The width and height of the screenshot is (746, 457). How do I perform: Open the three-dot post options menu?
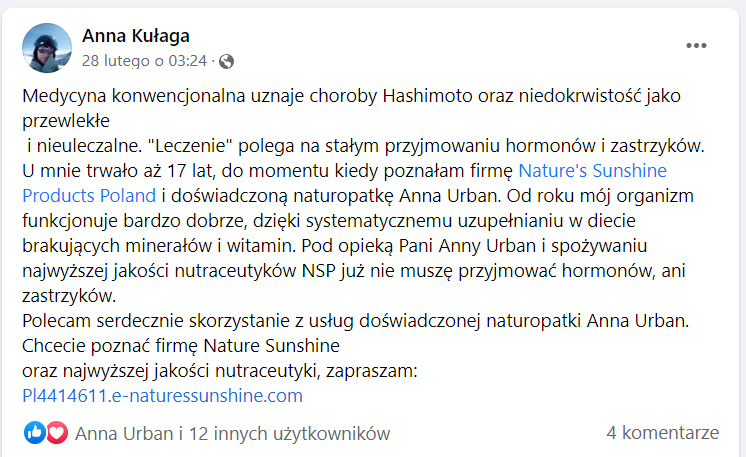pyautogui.click(x=697, y=47)
